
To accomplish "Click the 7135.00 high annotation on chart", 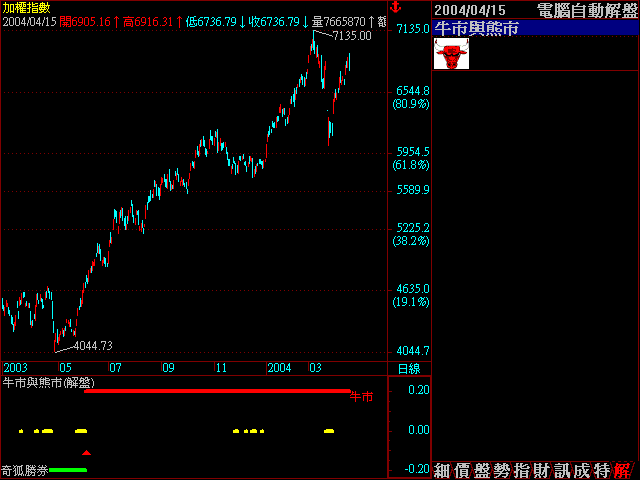I will click(x=352, y=36).
